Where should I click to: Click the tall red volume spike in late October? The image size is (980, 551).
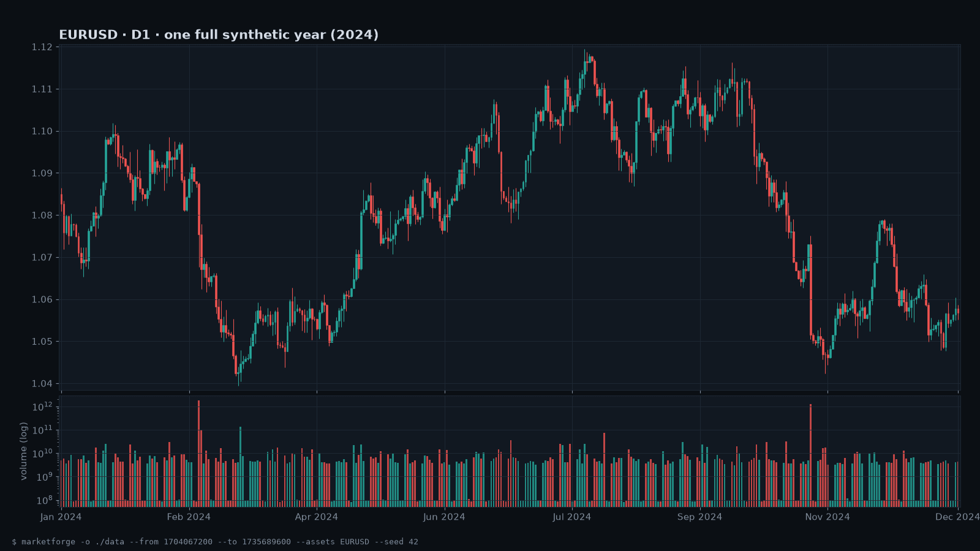(x=811, y=455)
